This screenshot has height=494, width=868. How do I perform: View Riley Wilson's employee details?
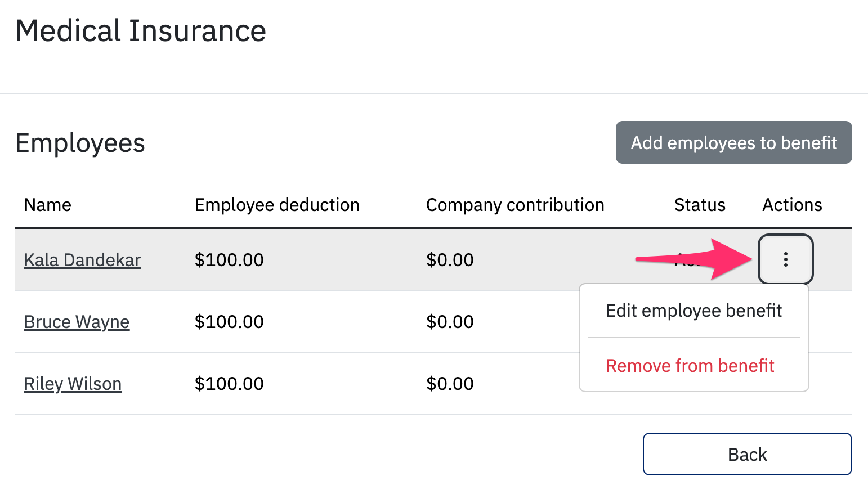(73, 383)
